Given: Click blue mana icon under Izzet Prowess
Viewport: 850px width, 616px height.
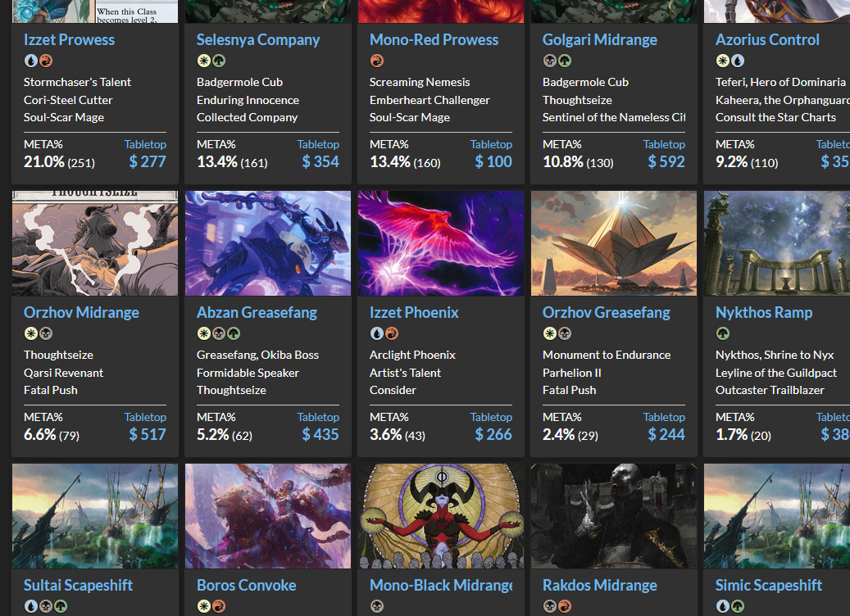Looking at the screenshot, I should point(31,61).
